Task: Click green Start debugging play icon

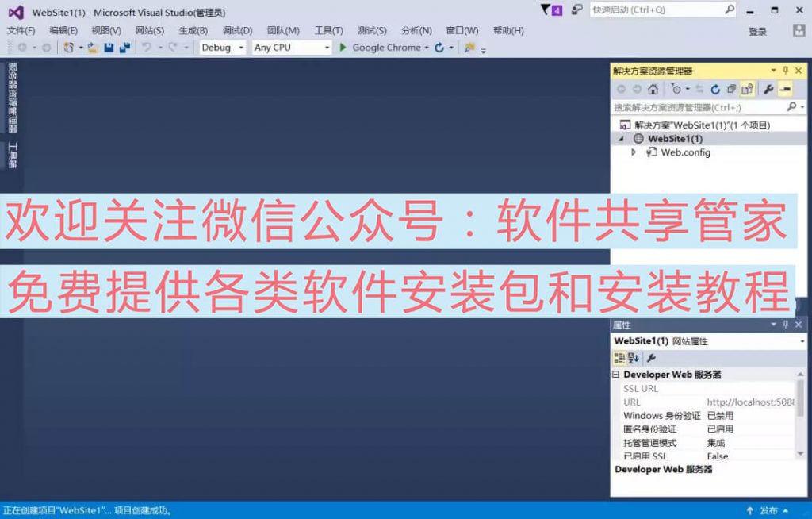Action: (343, 47)
